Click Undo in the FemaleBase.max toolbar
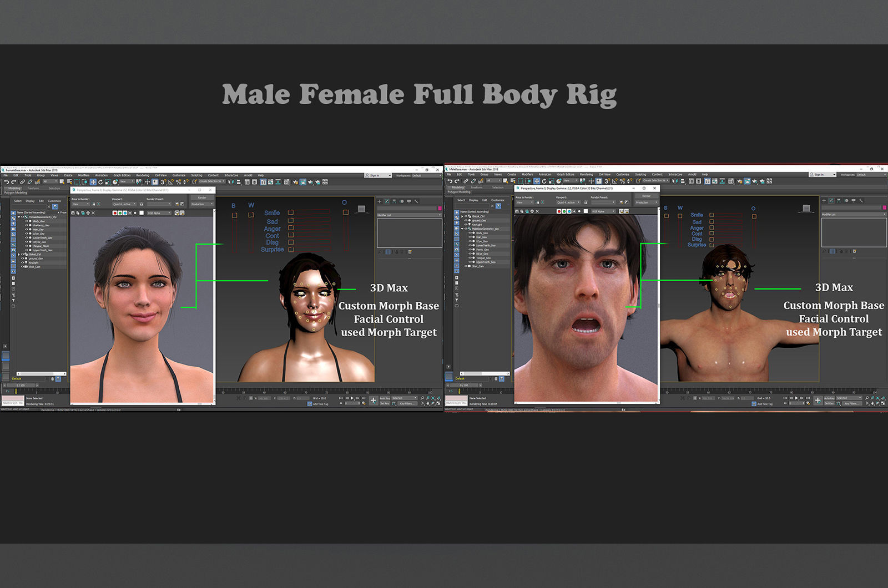The image size is (888, 588). (x=6, y=182)
